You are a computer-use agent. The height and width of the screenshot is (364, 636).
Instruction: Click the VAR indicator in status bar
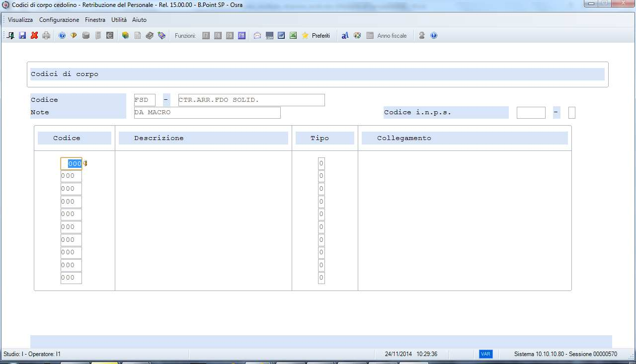[485, 354]
